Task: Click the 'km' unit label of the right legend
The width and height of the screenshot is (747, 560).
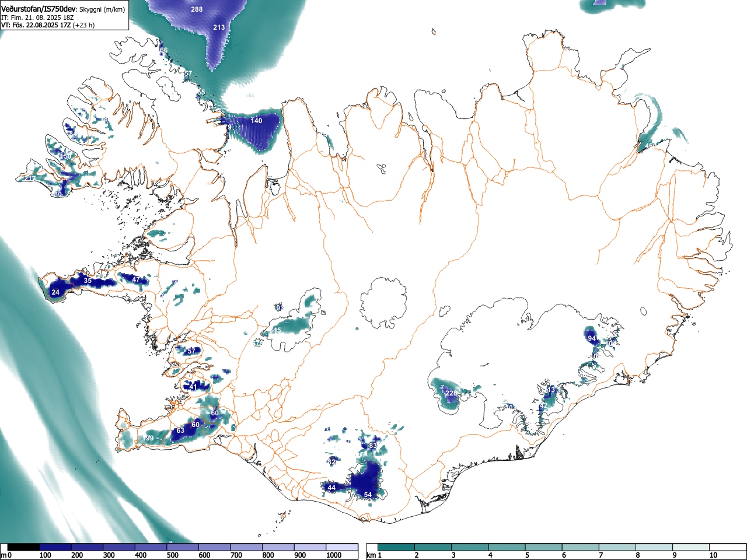Action: 371,555
